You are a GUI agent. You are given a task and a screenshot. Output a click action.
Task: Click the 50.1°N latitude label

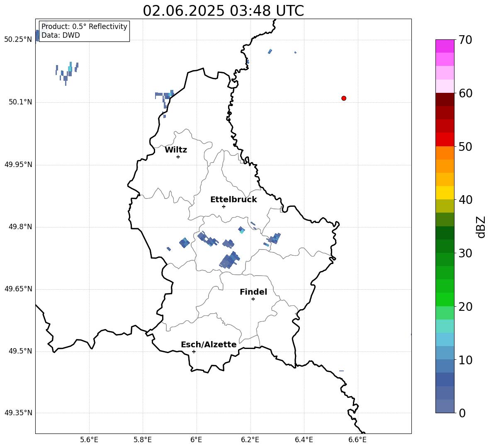[20, 102]
